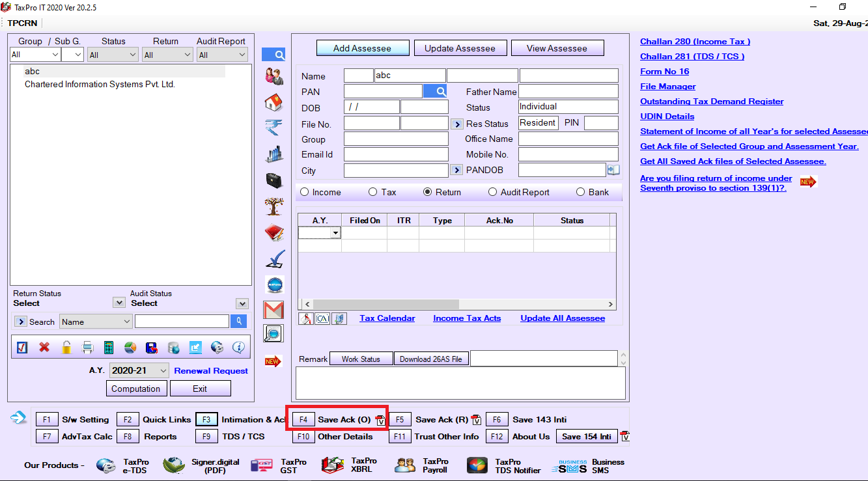The width and height of the screenshot is (868, 481).
Task: Select the Tax radio button
Action: point(373,192)
